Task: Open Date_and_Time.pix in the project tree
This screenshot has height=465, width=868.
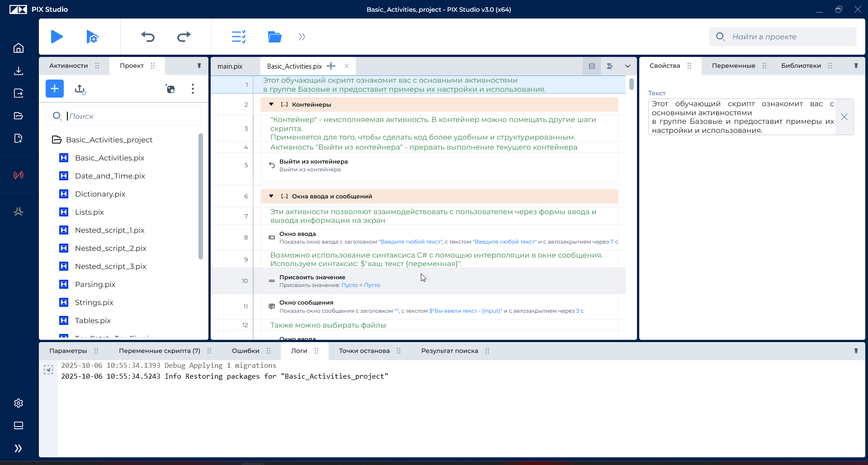Action: point(110,176)
